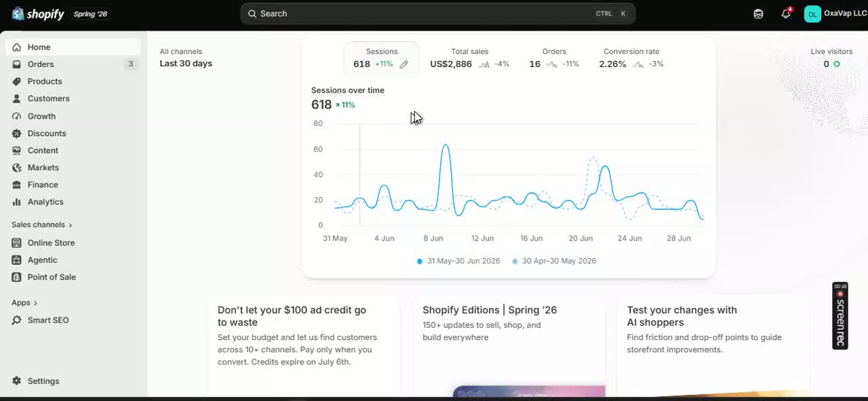
Task: Click the Analytics bar chart icon
Action: 16,202
